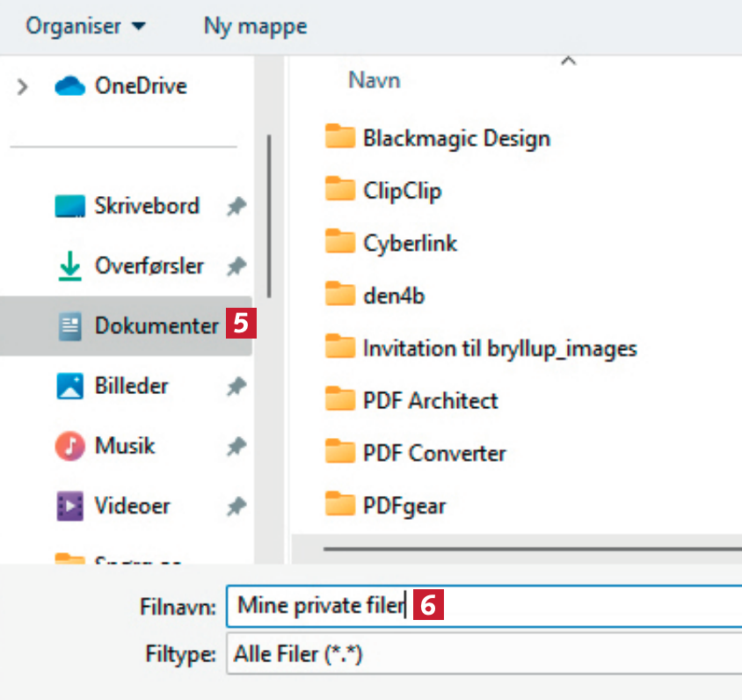Viewport: 742px width, 700px height.
Task: Click the Ny mappe button
Action: click(255, 26)
